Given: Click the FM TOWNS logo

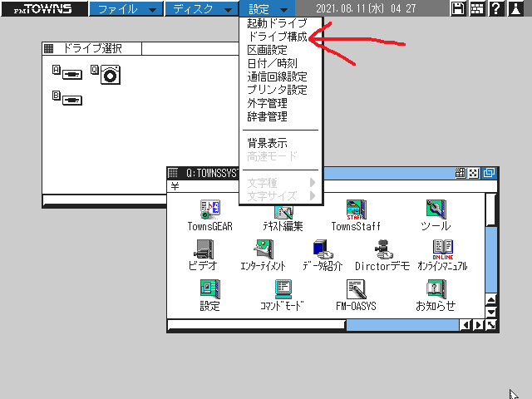Looking at the screenshot, I should pos(44,8).
